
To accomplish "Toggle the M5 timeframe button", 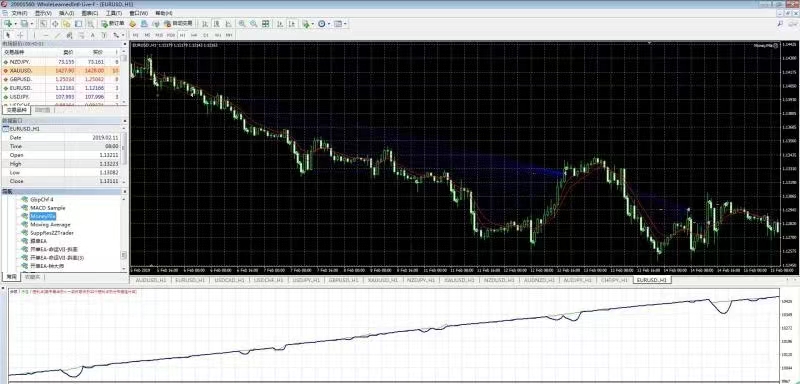I will coord(147,35).
